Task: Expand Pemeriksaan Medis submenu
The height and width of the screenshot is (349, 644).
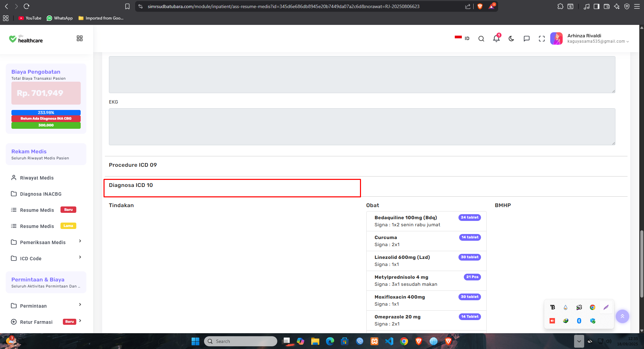Action: tap(46, 242)
